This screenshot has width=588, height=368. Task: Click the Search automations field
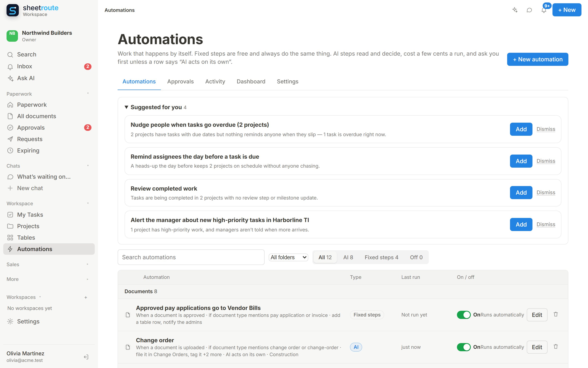pos(191,257)
